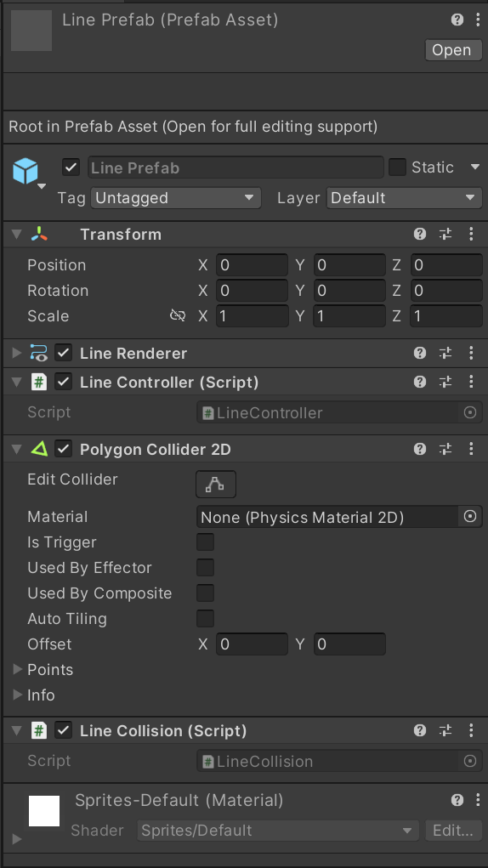488x868 pixels.
Task: Open Line Renderer preset settings icon
Action: [445, 353]
